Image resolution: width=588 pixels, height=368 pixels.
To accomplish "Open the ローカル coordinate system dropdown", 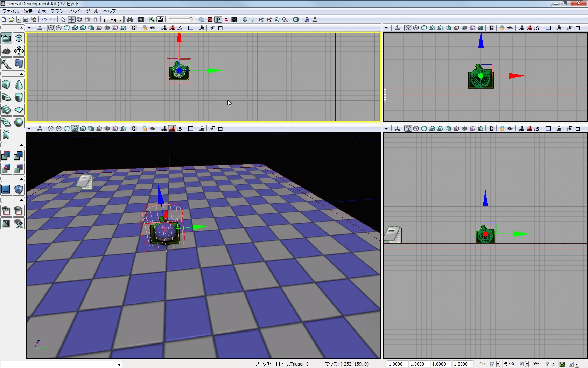I will 113,20.
